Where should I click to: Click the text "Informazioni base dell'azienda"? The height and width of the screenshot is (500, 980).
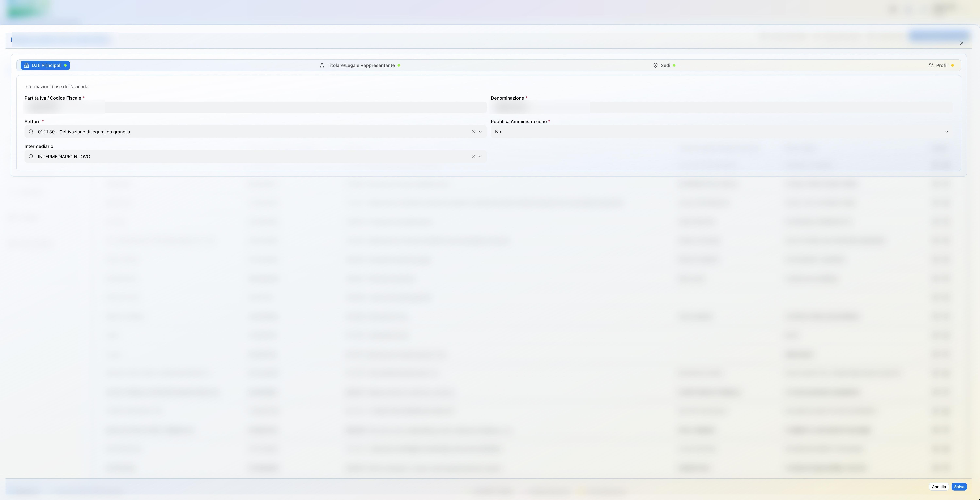(x=56, y=87)
